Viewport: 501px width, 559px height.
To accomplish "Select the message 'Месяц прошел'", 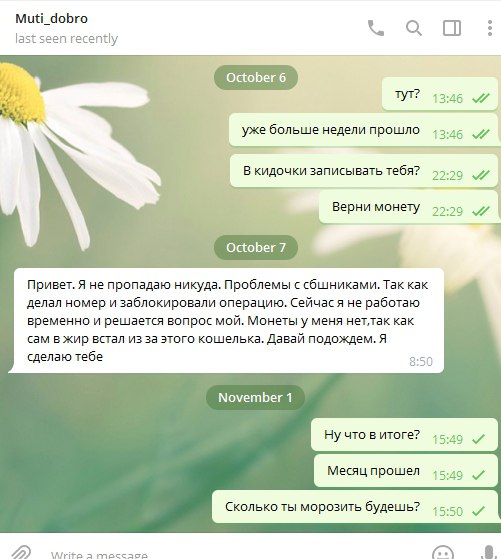I will [x=405, y=471].
